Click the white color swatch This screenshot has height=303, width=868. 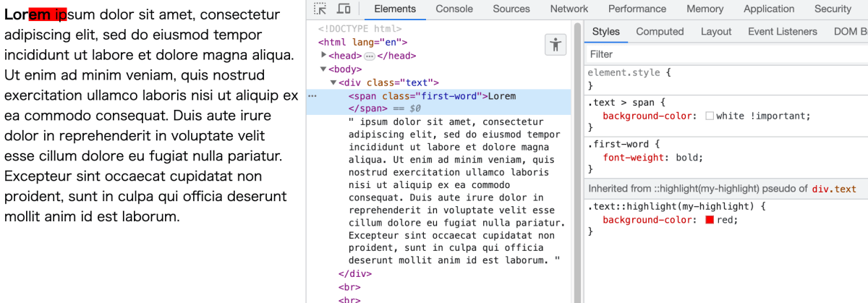(710, 116)
